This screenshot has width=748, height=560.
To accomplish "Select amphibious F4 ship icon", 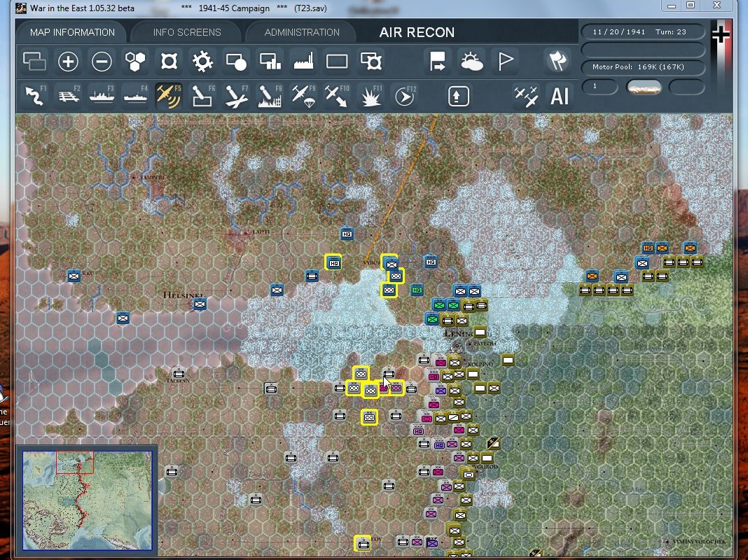I will pos(135,96).
